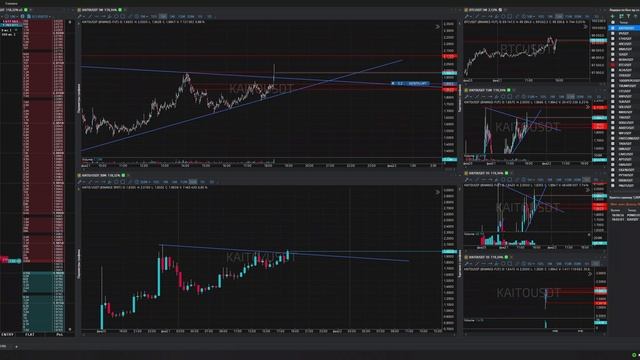Click the highlighted timeframe button in BTCUSDT chart toolbar
This screenshot has height=360, width=640.
[559, 17]
